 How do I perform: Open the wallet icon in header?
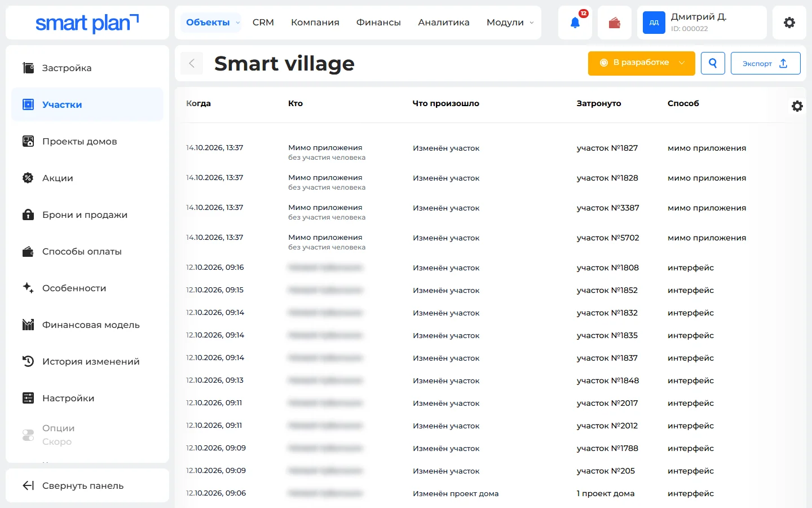[x=615, y=23]
